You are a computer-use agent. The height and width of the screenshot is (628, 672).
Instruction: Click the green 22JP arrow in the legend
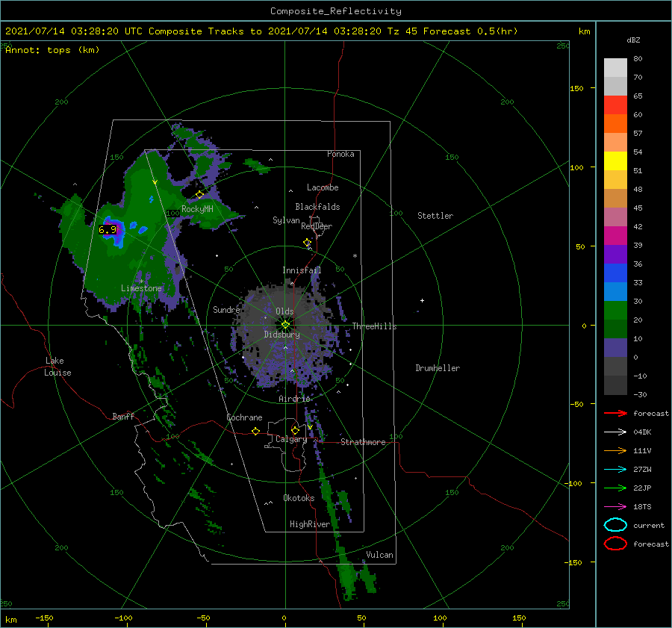click(615, 488)
